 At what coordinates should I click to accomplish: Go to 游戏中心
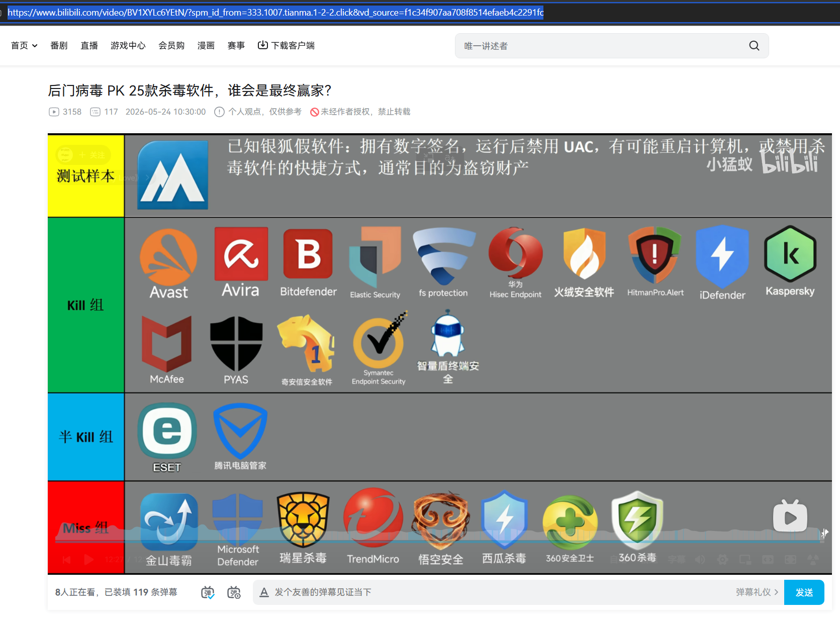128,46
